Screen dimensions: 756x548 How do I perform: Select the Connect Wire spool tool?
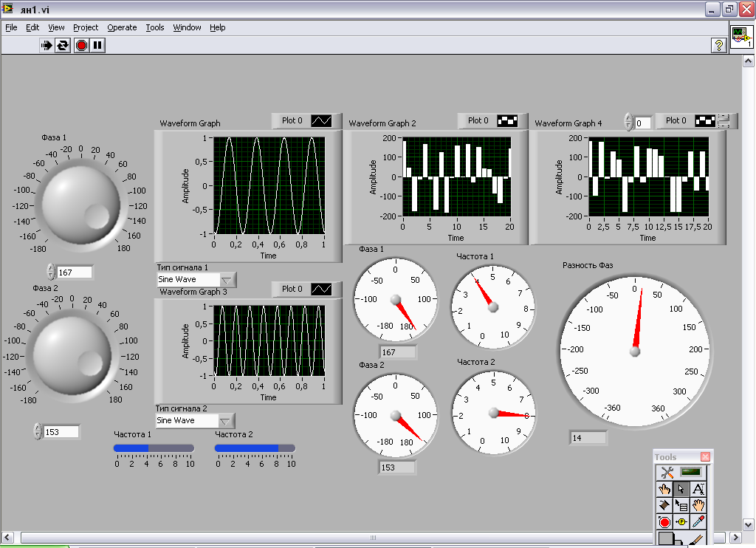664,505
